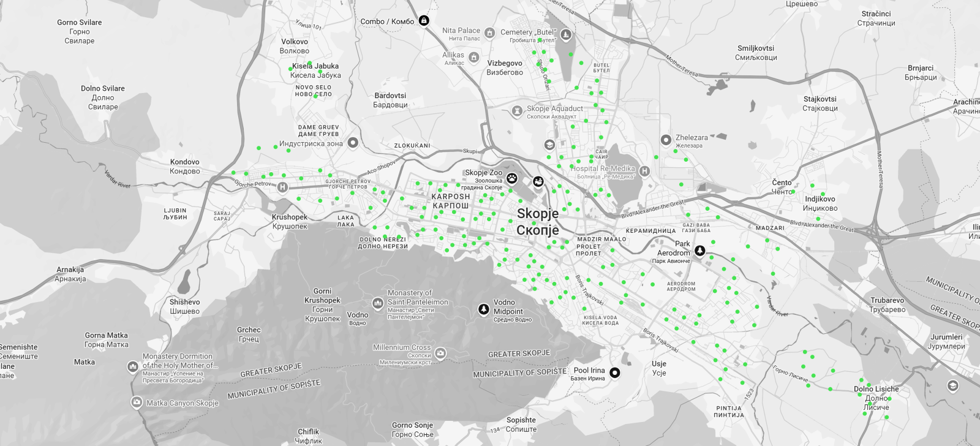Click the Usje place label
This screenshot has height=446, width=980.
(x=659, y=368)
